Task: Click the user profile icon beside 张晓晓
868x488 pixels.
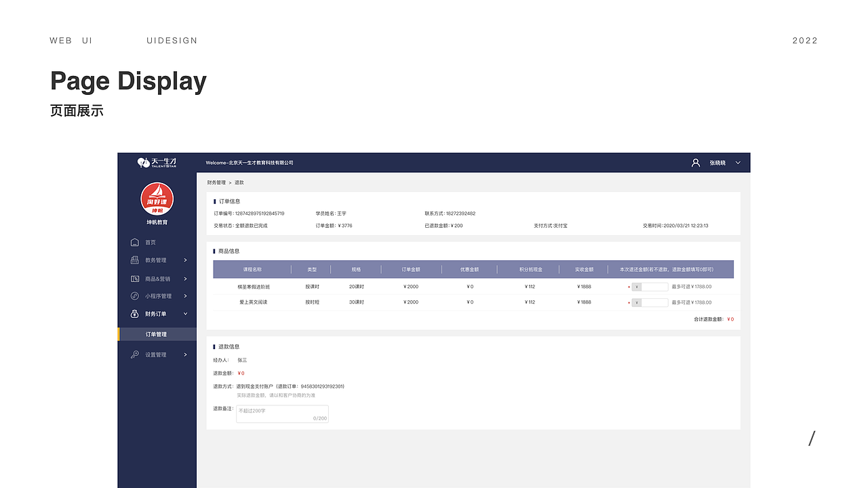Action: click(x=696, y=163)
